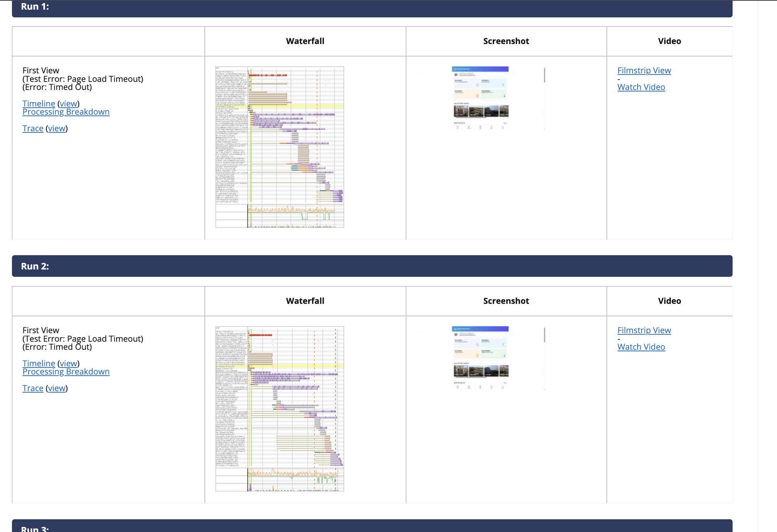Click Run 2 Watch Video link
Viewport: 777px width, 532px height.
click(641, 347)
